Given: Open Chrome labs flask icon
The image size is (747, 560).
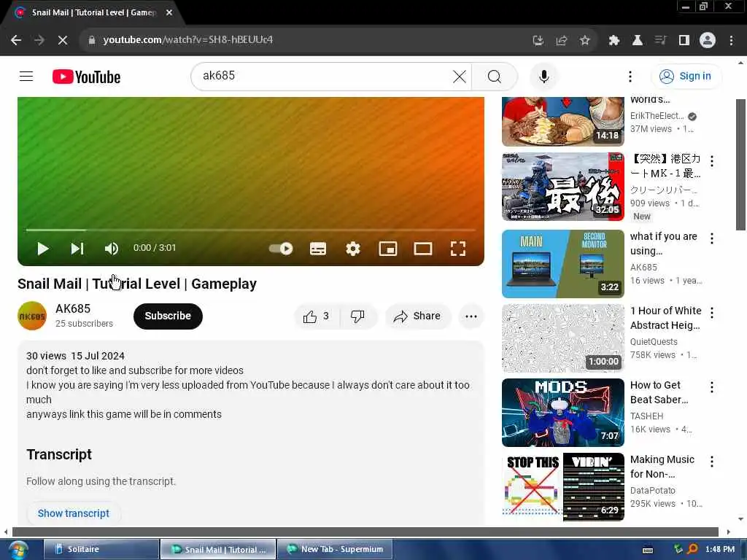Looking at the screenshot, I should 638,41.
